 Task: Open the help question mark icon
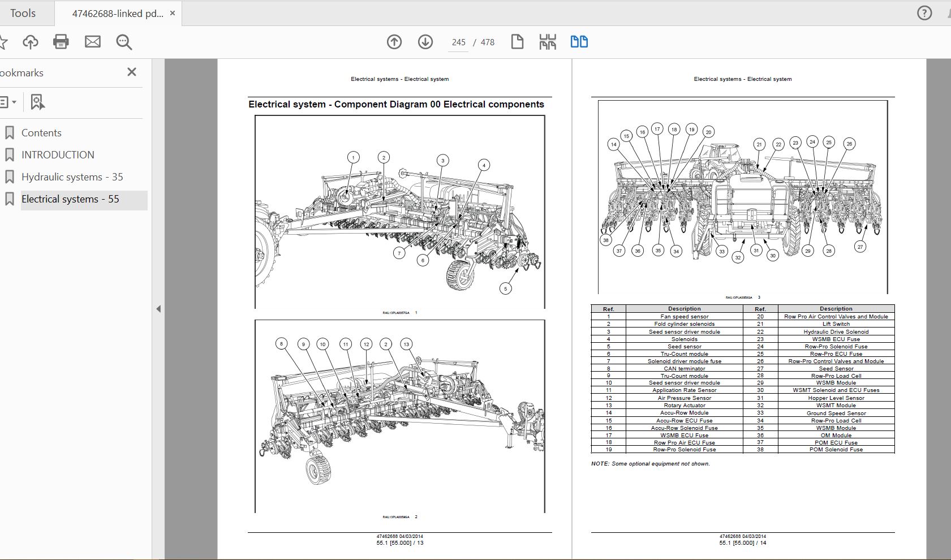(924, 13)
